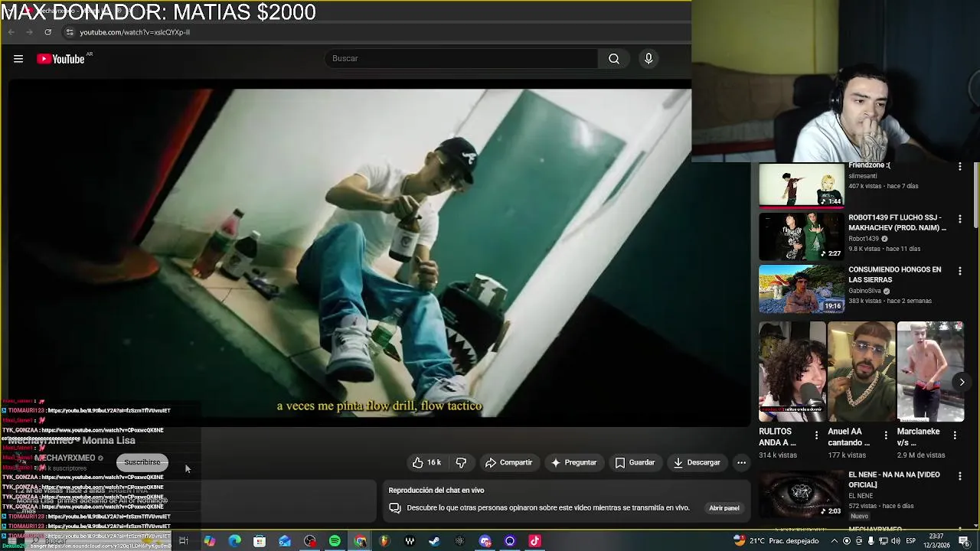Open MECHAYRXMEO channel name link
Viewport: 980px width, 551px height.
(x=65, y=458)
